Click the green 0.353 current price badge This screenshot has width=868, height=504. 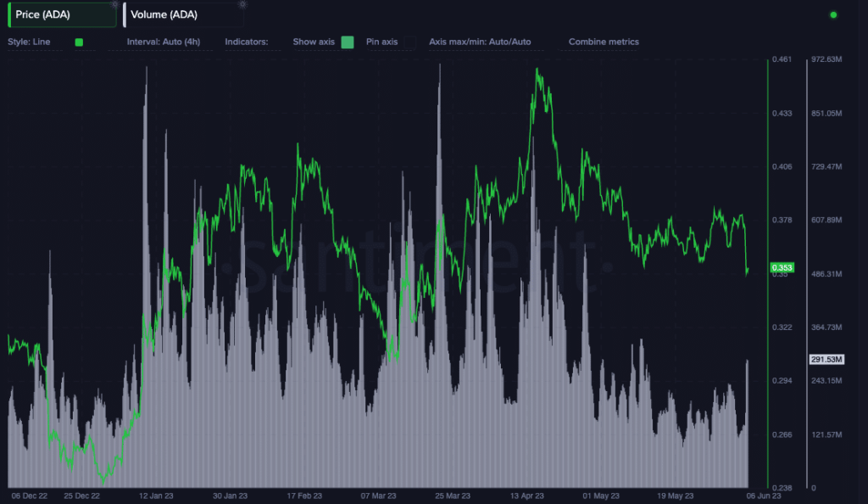781,268
